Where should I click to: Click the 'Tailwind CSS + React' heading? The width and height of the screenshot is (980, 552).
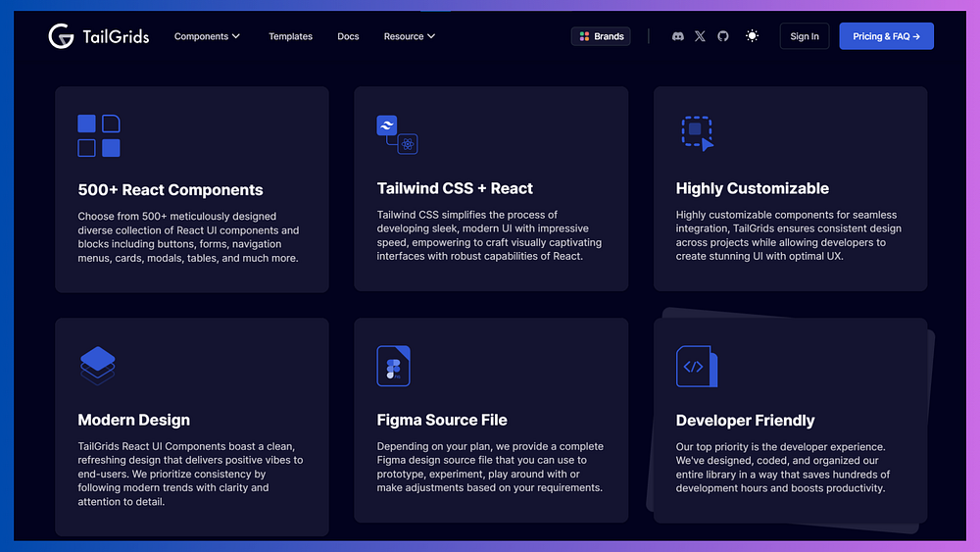tap(455, 188)
